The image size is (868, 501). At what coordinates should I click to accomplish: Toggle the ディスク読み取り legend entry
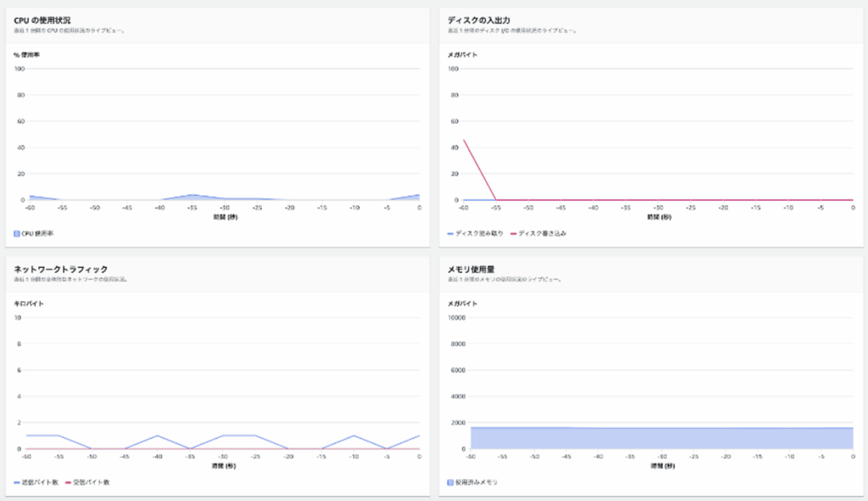click(x=476, y=233)
